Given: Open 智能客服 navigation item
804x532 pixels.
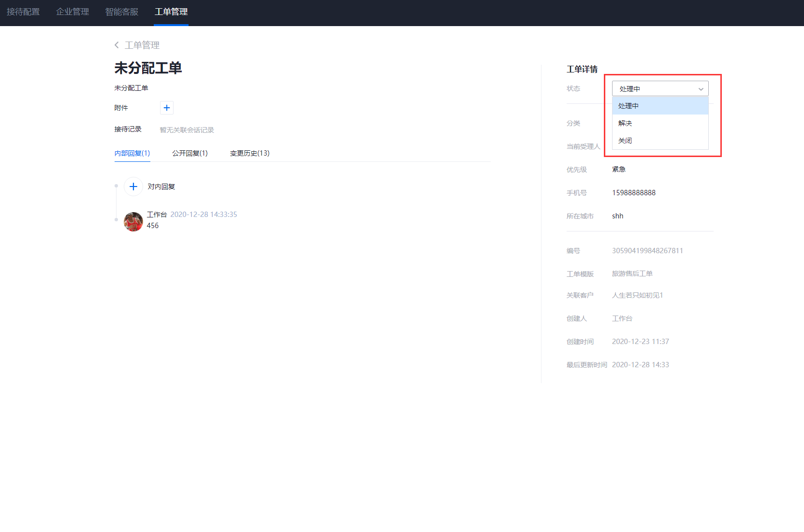Looking at the screenshot, I should click(122, 12).
